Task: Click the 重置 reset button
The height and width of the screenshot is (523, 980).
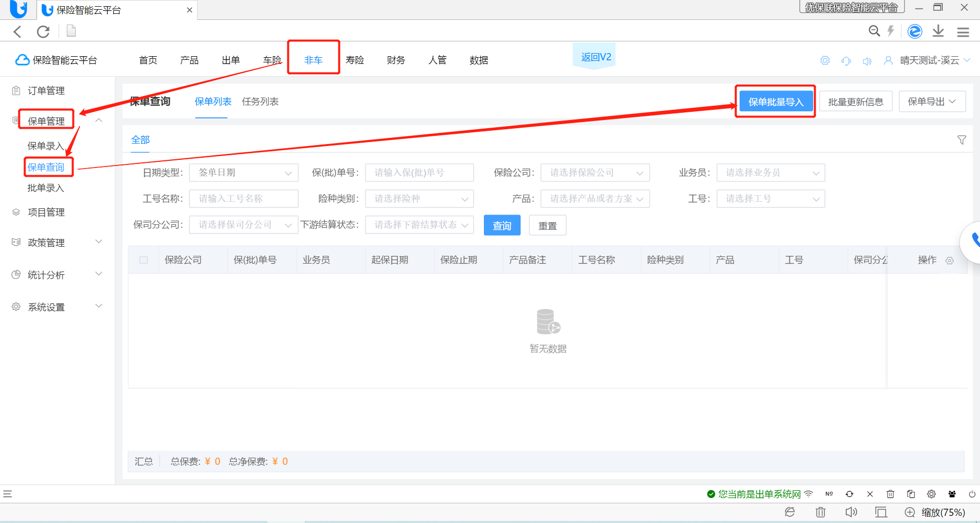Action: pos(548,225)
